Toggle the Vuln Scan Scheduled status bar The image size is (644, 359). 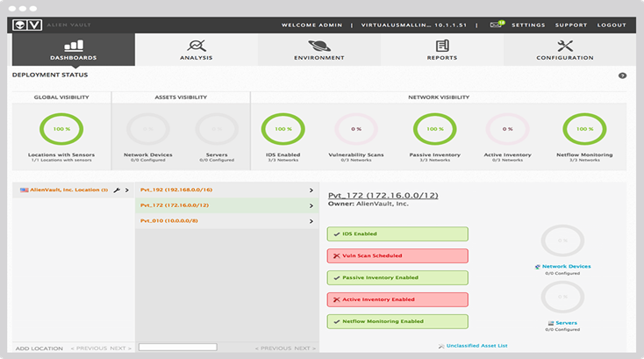point(397,256)
